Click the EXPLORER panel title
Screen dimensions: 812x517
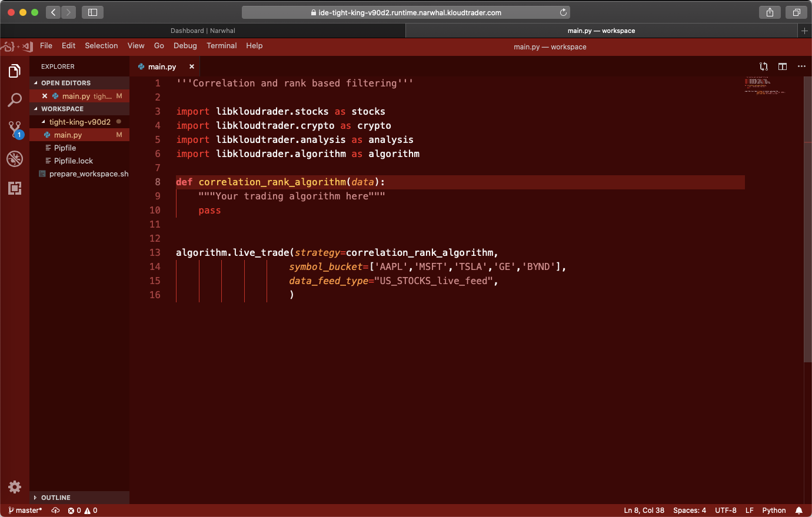pos(58,66)
